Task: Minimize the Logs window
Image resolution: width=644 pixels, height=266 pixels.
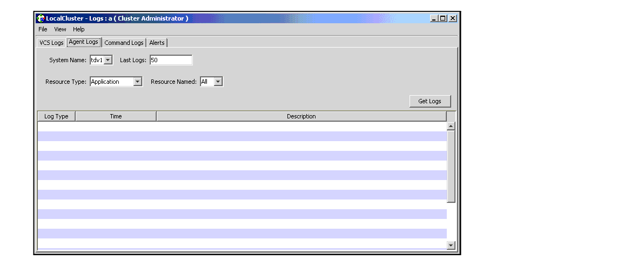Action: click(434, 18)
